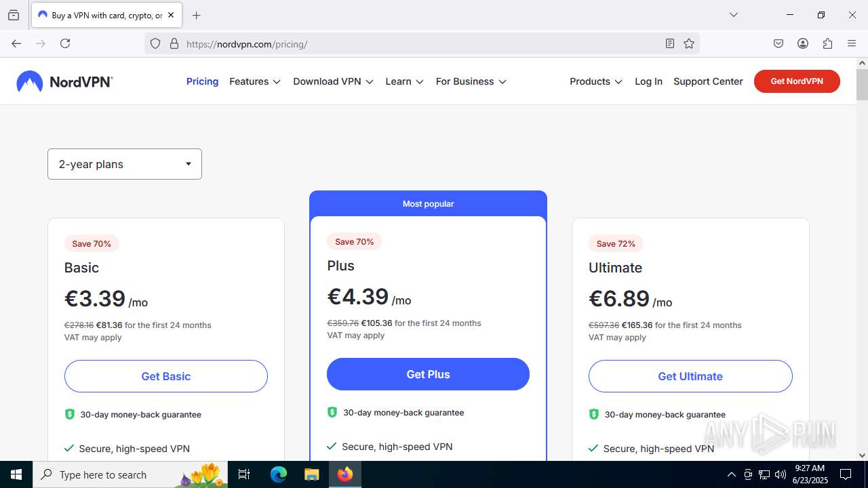Open the list all tabs dropdown
868x488 pixels.
coord(733,15)
